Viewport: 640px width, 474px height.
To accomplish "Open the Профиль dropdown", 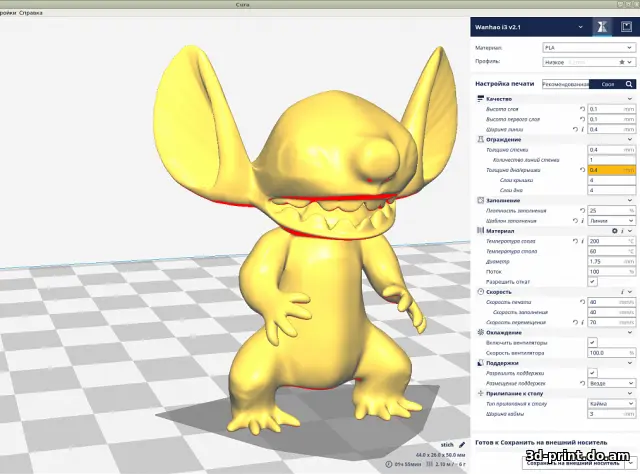I will 589,62.
